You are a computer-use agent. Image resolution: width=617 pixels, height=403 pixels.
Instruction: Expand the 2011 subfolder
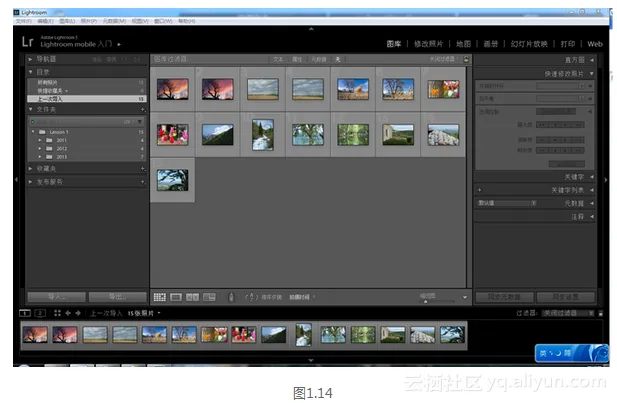pos(40,140)
